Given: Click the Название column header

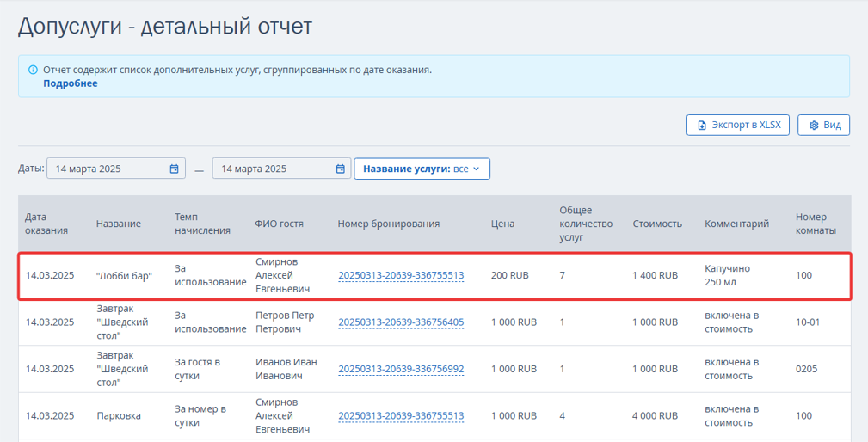Looking at the screenshot, I should [x=119, y=224].
